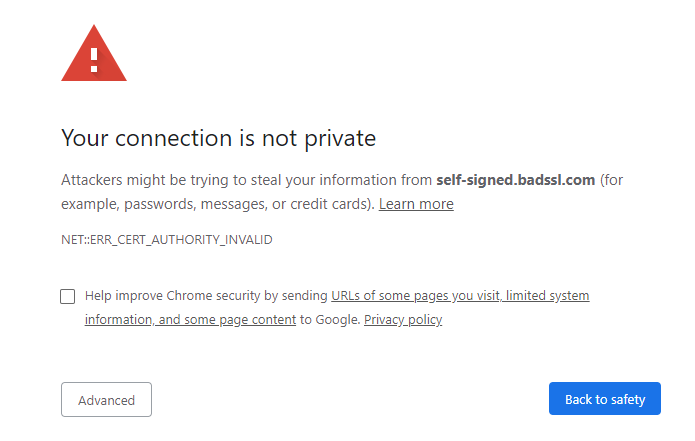The image size is (695, 441).
Task: Click the 'example, passwords, messages, or credit cards' text
Action: pyautogui.click(x=218, y=204)
